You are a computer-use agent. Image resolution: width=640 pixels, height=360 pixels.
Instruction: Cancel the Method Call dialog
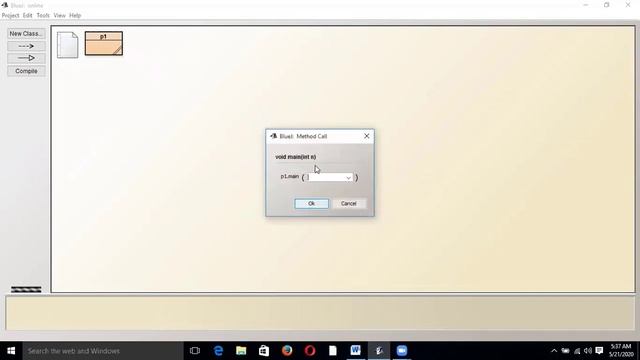pos(349,203)
